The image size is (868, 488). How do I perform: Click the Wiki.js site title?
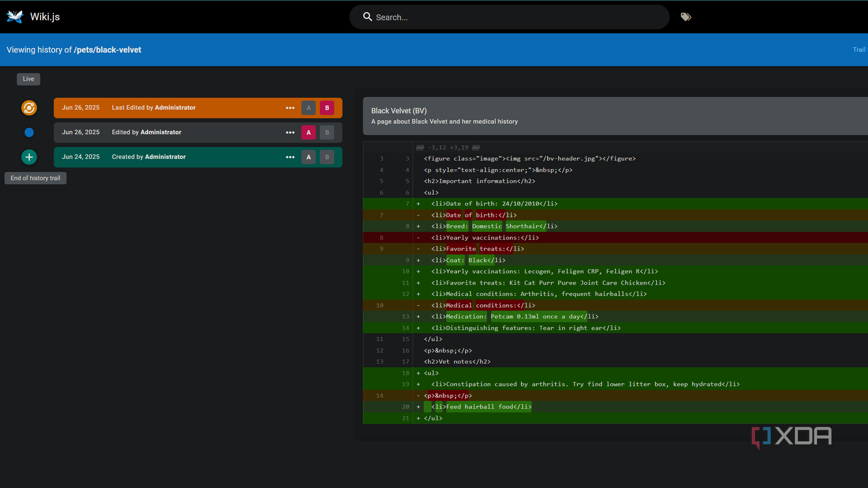[45, 17]
